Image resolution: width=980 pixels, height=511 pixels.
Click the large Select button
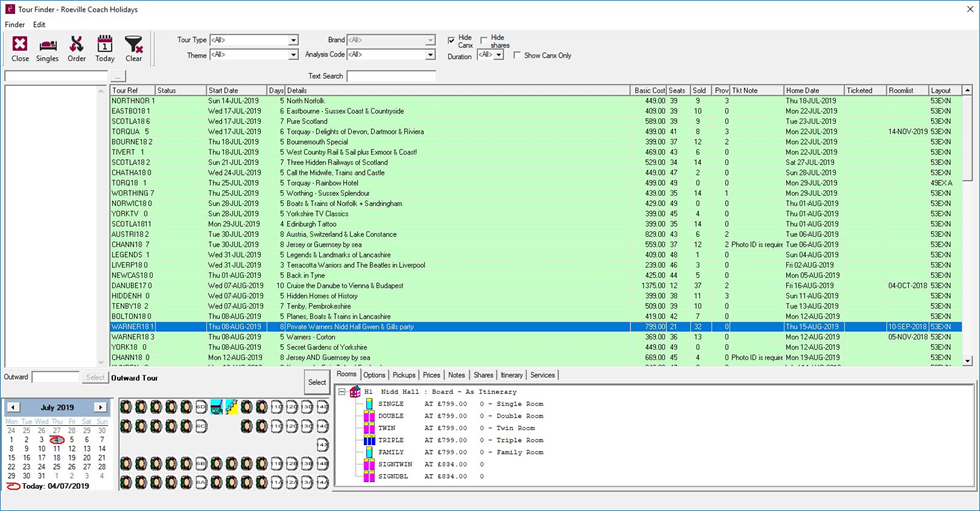tap(317, 382)
